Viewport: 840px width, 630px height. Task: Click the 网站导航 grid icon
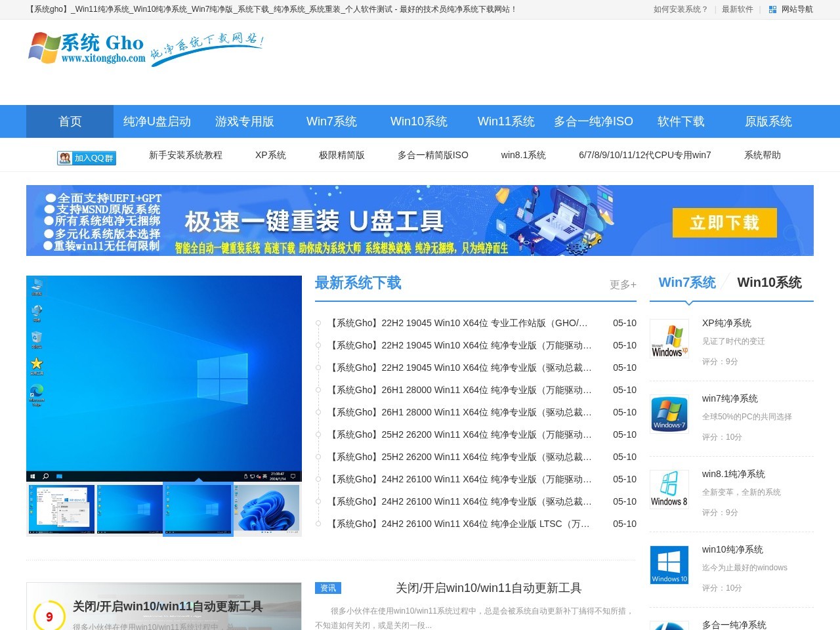772,9
